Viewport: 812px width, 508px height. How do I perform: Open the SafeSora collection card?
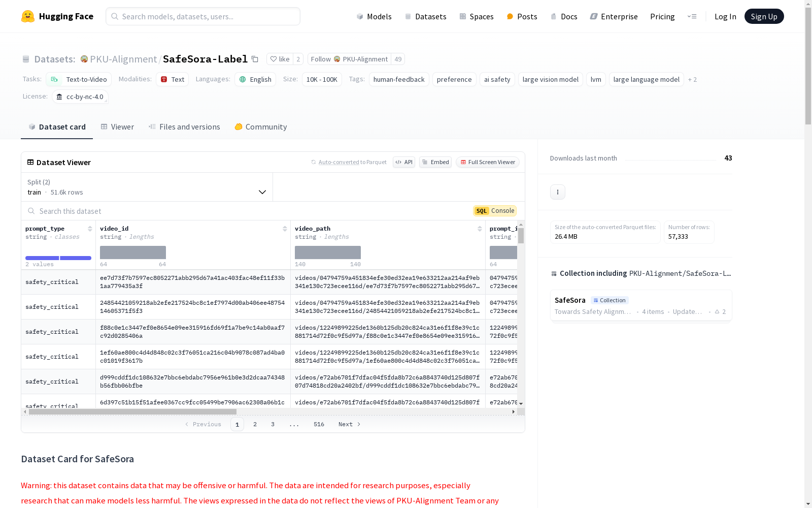click(x=641, y=305)
